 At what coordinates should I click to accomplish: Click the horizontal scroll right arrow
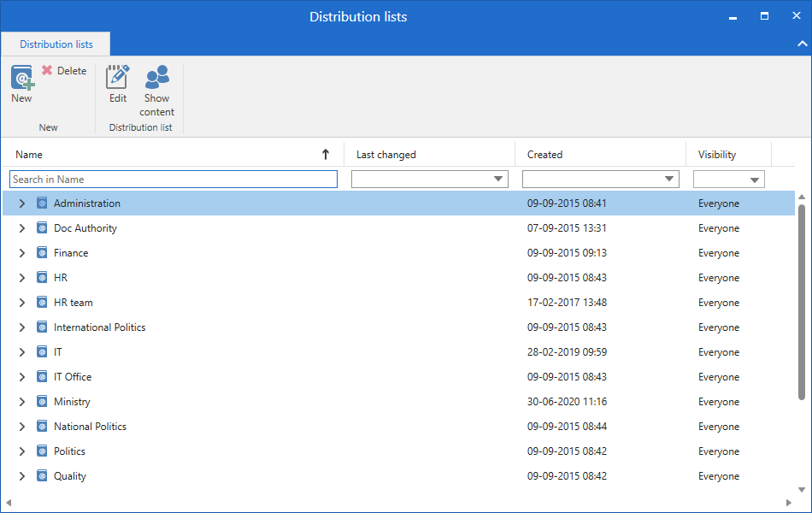pyautogui.click(x=789, y=503)
